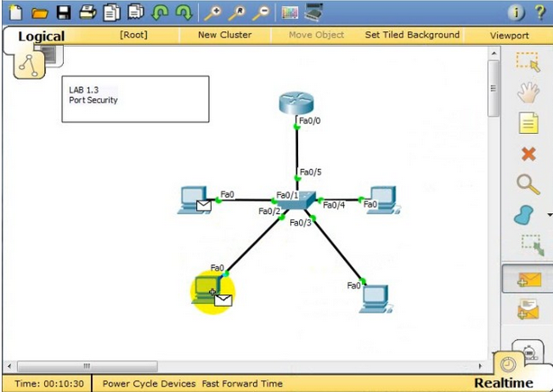Select the Move Layout hand tool
The height and width of the screenshot is (392, 553).
(x=528, y=92)
